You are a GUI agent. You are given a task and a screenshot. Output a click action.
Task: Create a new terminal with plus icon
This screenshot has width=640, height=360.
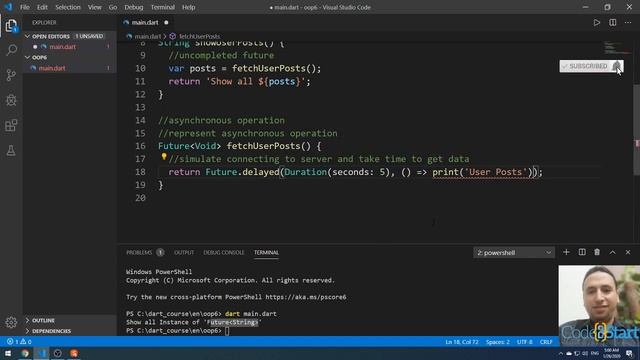566,252
